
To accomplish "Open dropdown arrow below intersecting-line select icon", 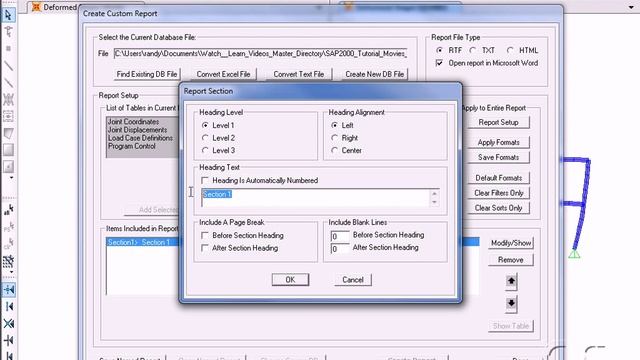I will 11,272.
